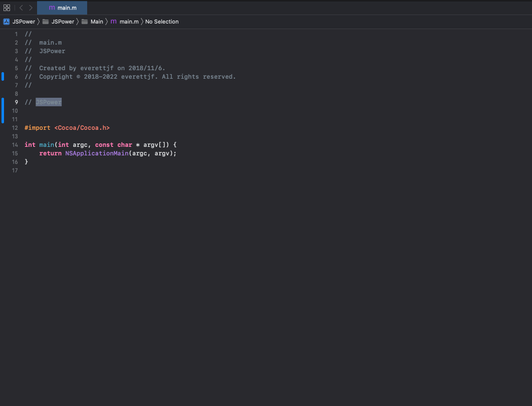Open the JSPower project breadcrumb menu

click(x=23, y=22)
